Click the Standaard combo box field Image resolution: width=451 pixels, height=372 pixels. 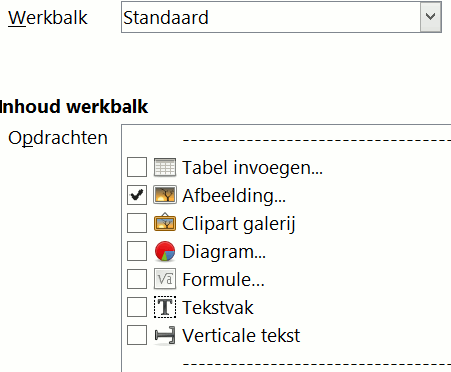click(281, 17)
